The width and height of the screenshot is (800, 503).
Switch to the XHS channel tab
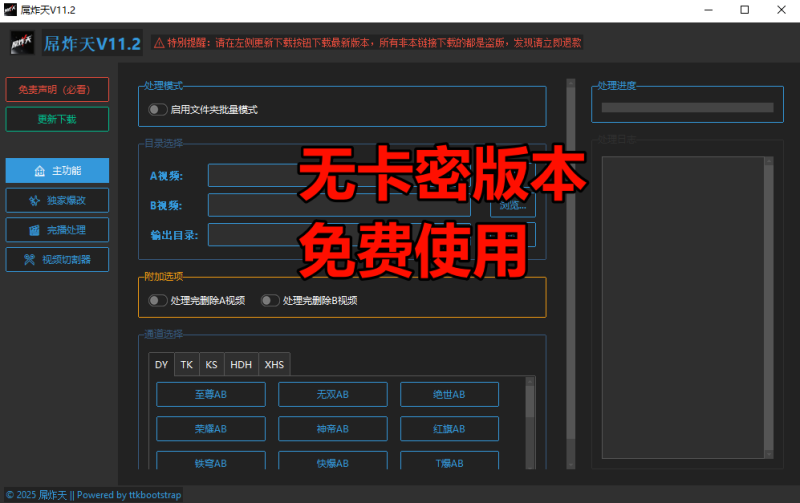point(274,364)
